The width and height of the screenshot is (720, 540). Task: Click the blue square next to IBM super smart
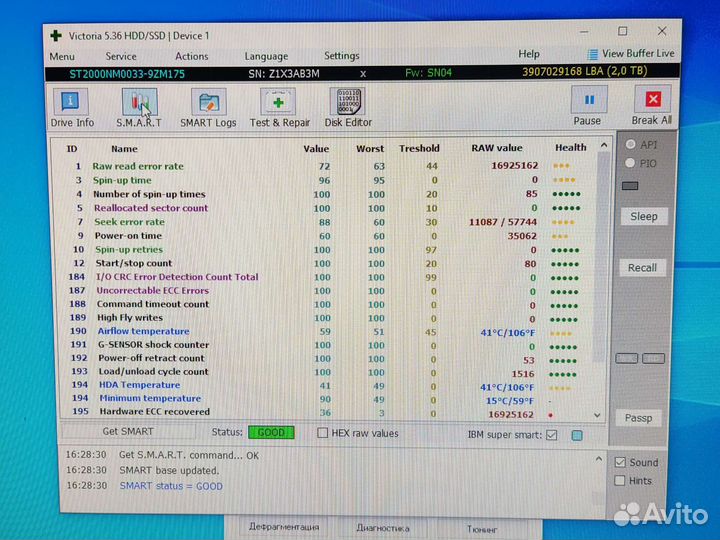point(577,435)
